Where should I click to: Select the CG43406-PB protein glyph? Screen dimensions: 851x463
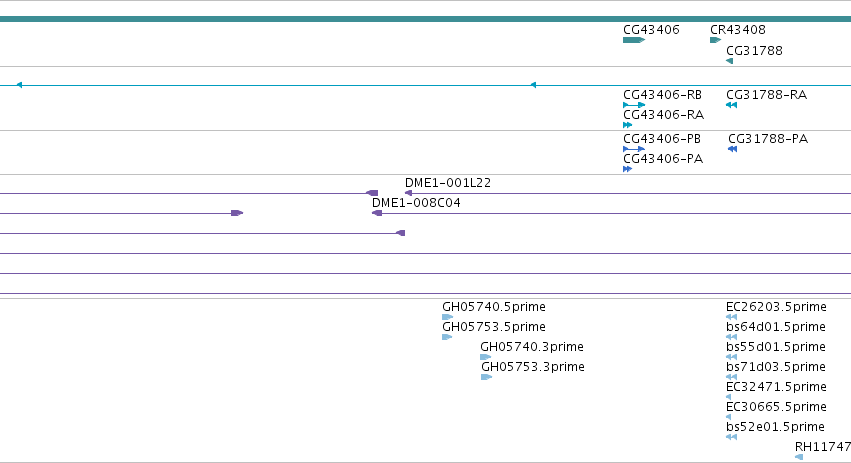pyautogui.click(x=634, y=149)
